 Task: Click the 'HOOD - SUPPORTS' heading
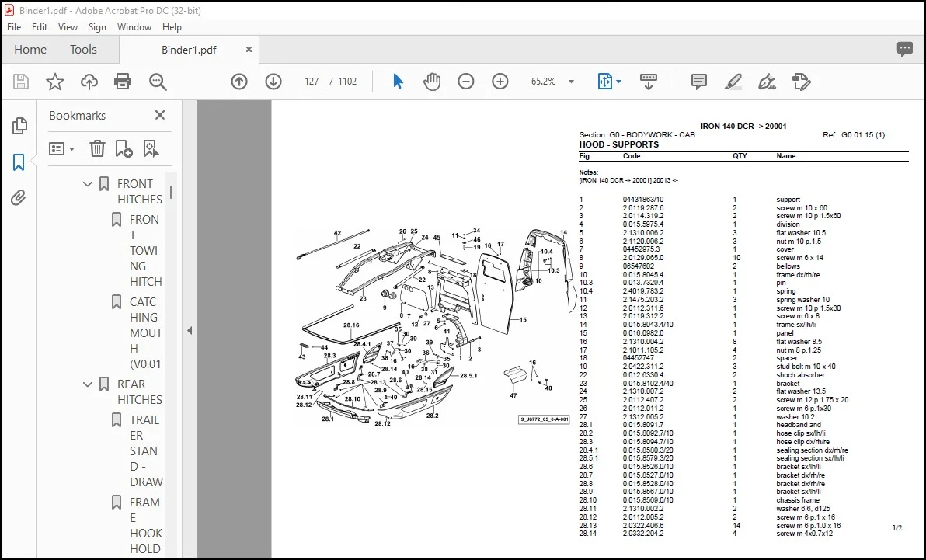(x=619, y=144)
